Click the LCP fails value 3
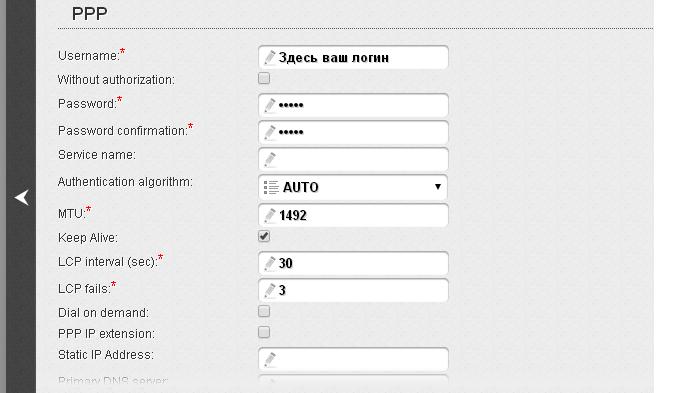Screen dimensions: 688x393 282,290
